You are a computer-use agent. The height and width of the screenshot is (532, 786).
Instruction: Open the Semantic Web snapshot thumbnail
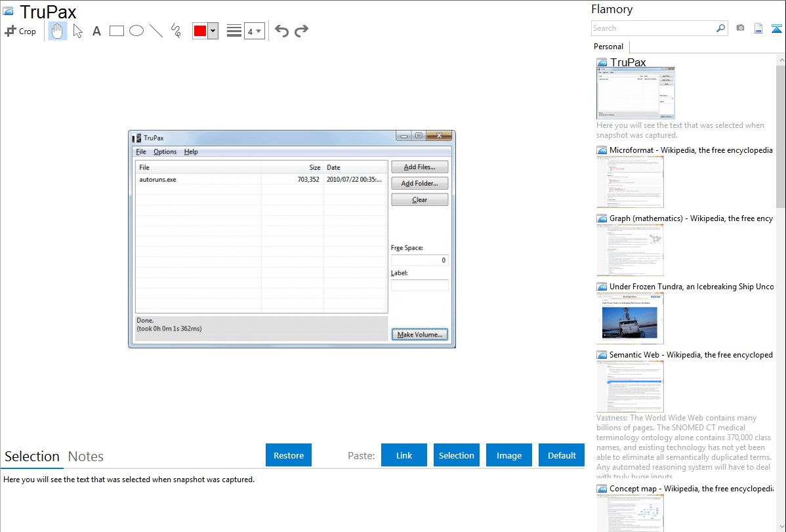pyautogui.click(x=630, y=386)
